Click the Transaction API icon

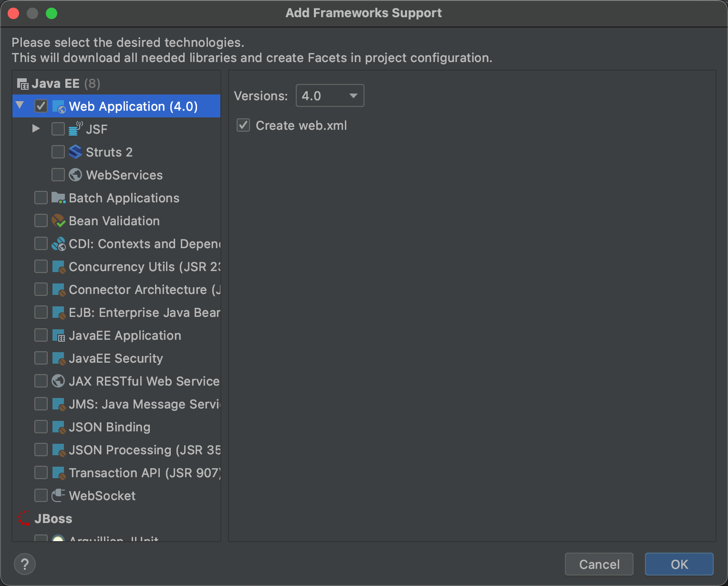tap(59, 473)
